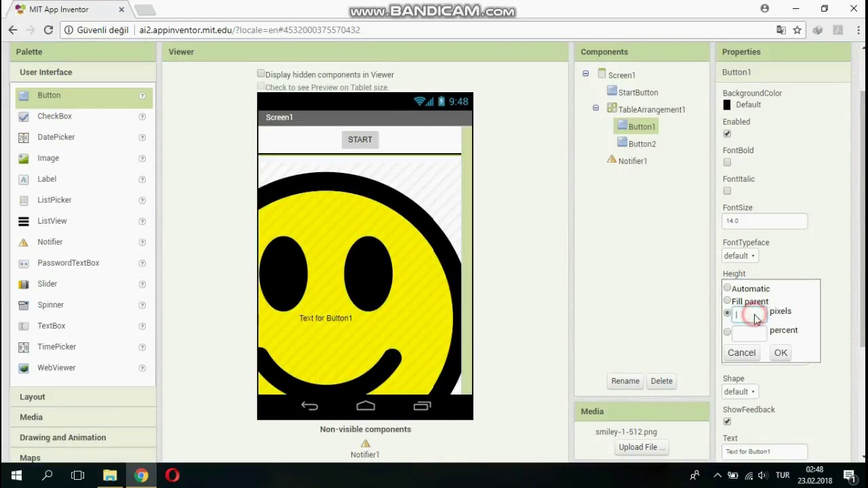The image size is (868, 488).
Task: Click the Notifier1 non-visible component icon
Action: click(366, 443)
